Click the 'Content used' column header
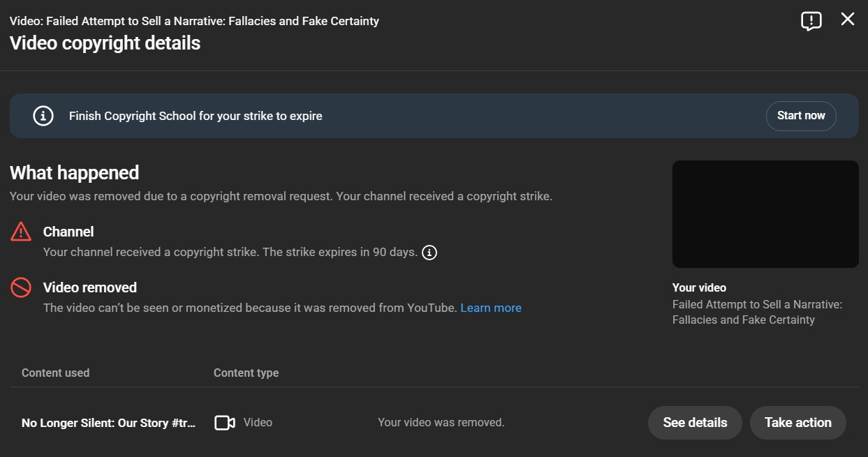Screen dimensions: 868x457 (x=55, y=373)
